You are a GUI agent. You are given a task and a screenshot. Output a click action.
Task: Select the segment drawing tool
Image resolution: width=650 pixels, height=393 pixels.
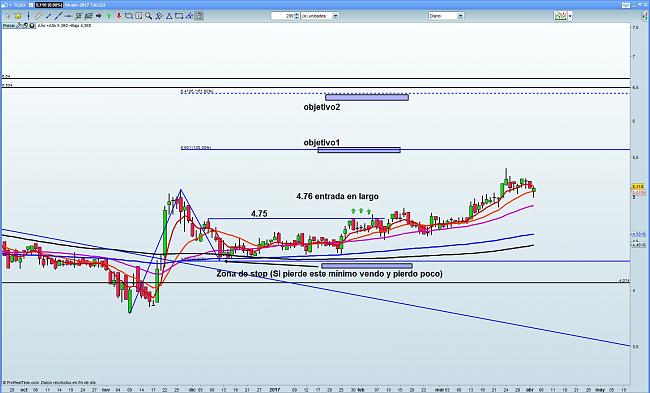[38, 16]
